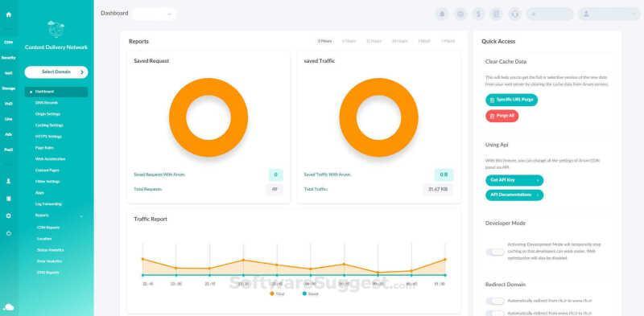
Task: Open Log Forwarding in the sidebar
Action: pos(48,204)
